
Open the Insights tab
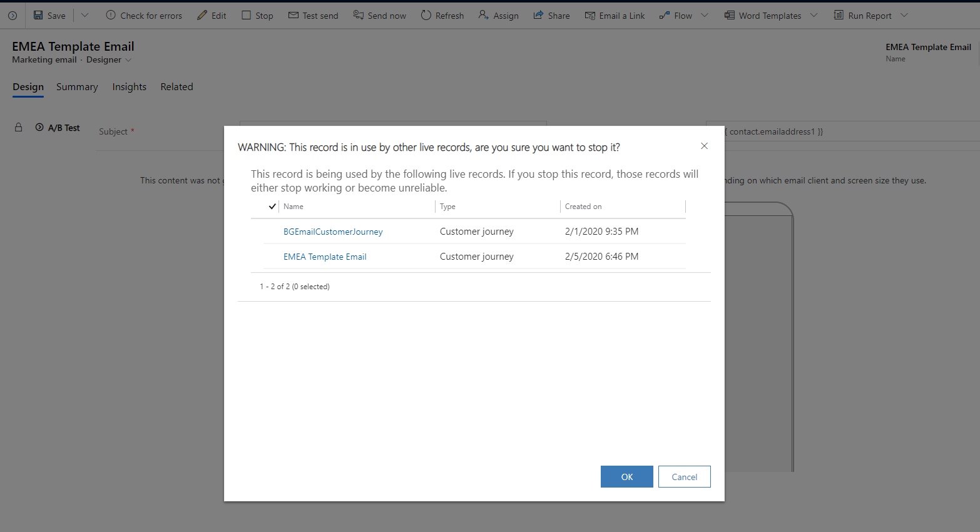129,87
